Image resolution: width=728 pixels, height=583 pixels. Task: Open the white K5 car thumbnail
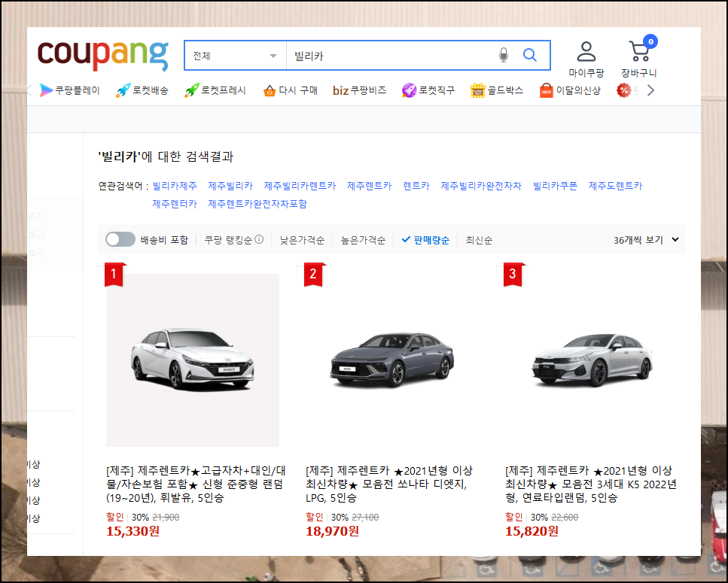[592, 360]
